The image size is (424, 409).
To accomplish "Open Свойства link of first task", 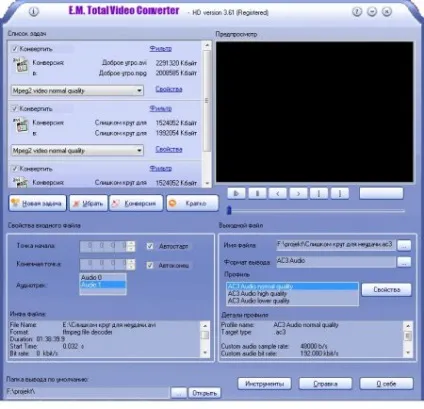I will coord(169,89).
